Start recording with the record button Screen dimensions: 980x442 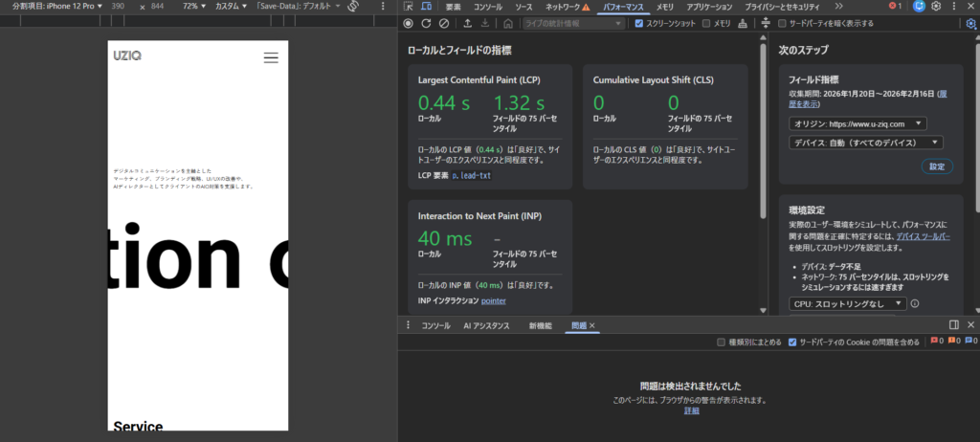coord(409,23)
